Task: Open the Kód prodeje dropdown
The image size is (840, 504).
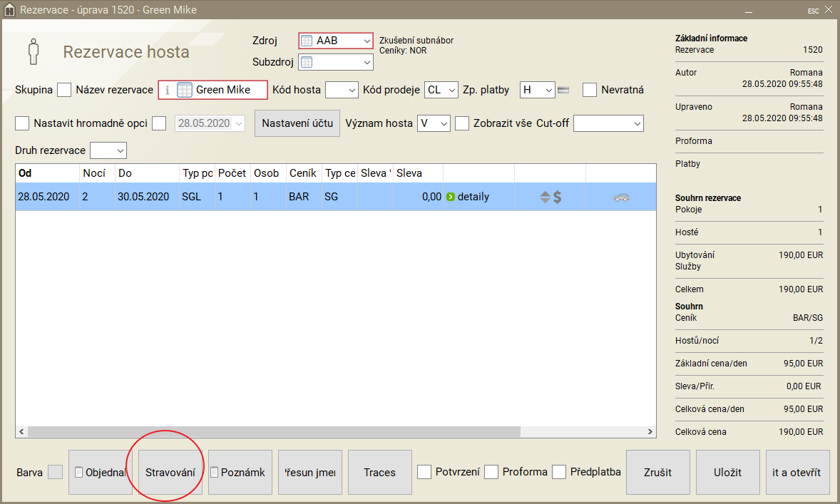Action: coord(441,90)
